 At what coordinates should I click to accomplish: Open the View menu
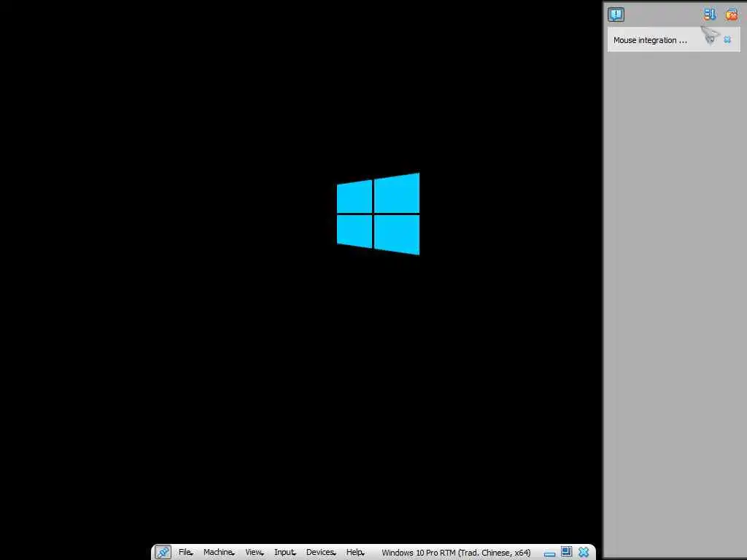point(255,553)
